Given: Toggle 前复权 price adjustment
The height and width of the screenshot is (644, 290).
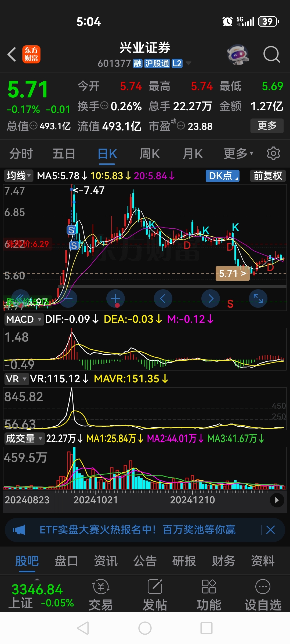Looking at the screenshot, I should (x=268, y=176).
